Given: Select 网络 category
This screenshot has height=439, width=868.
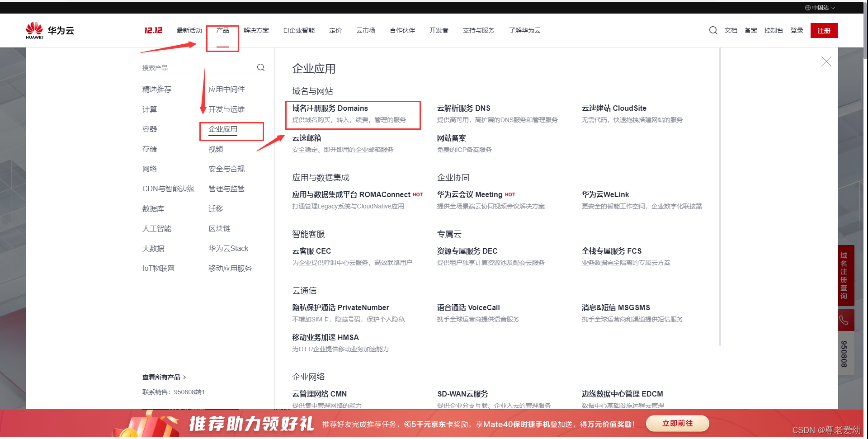Looking at the screenshot, I should tap(150, 169).
